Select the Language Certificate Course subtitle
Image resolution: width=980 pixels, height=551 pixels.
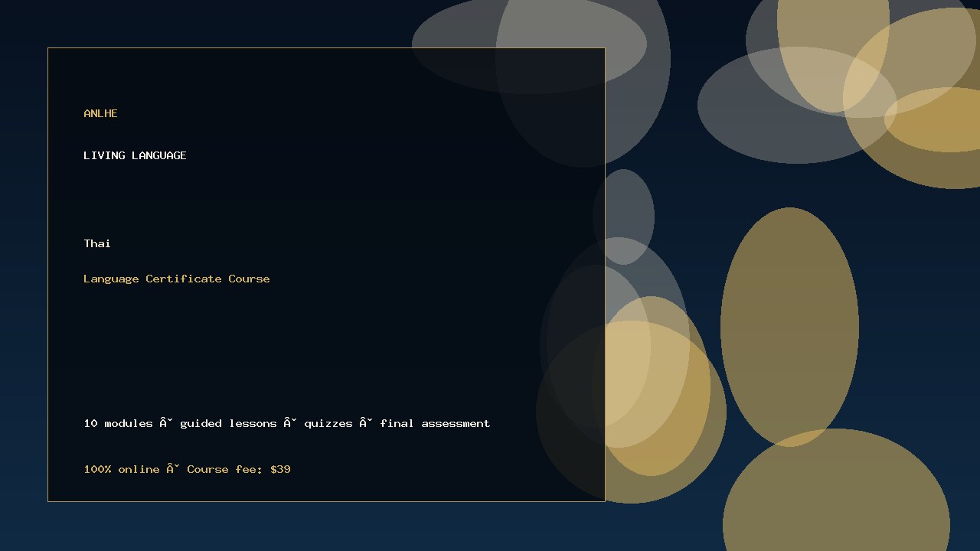(x=177, y=279)
